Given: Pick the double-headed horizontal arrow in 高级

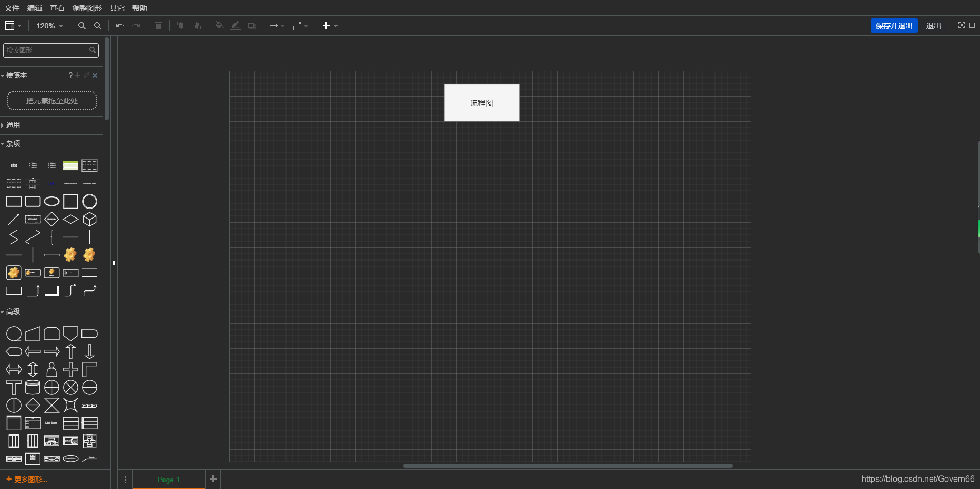Looking at the screenshot, I should click(14, 369).
